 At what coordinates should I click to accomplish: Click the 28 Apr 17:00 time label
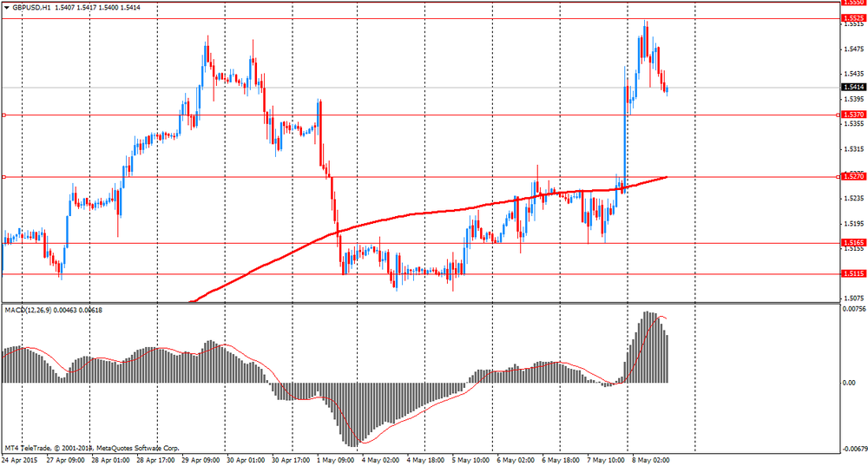pos(155,460)
